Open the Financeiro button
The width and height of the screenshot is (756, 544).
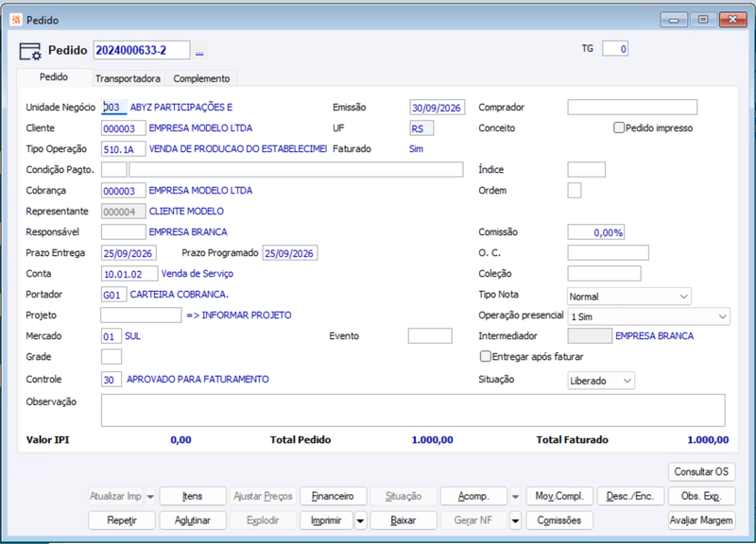click(x=333, y=496)
